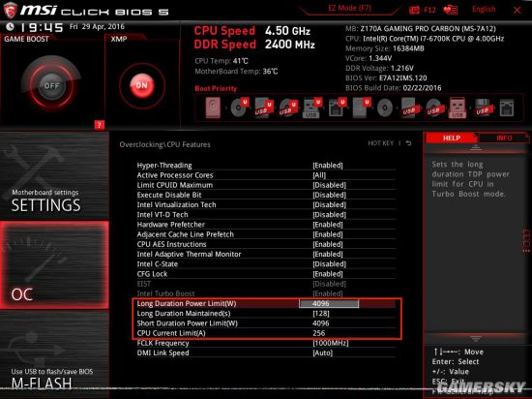Click the MSI dragon shield logo
Screen dimensions: 532x399
tap(10, 10)
